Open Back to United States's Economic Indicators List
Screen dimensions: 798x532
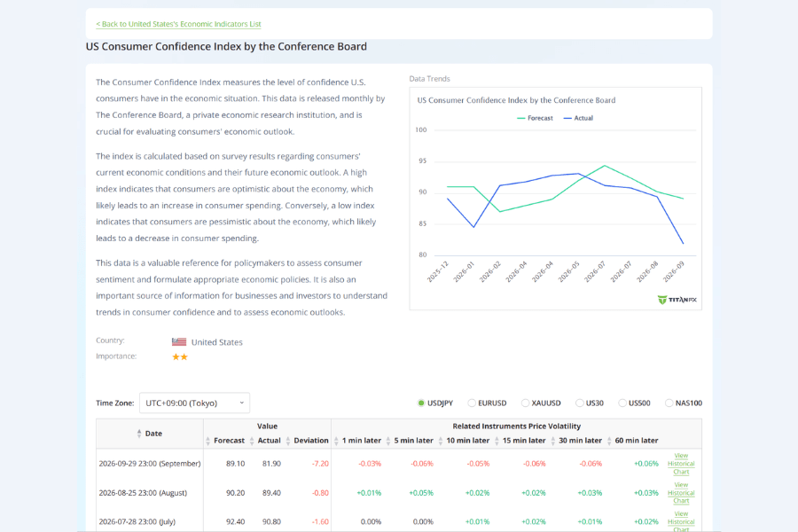(x=178, y=24)
